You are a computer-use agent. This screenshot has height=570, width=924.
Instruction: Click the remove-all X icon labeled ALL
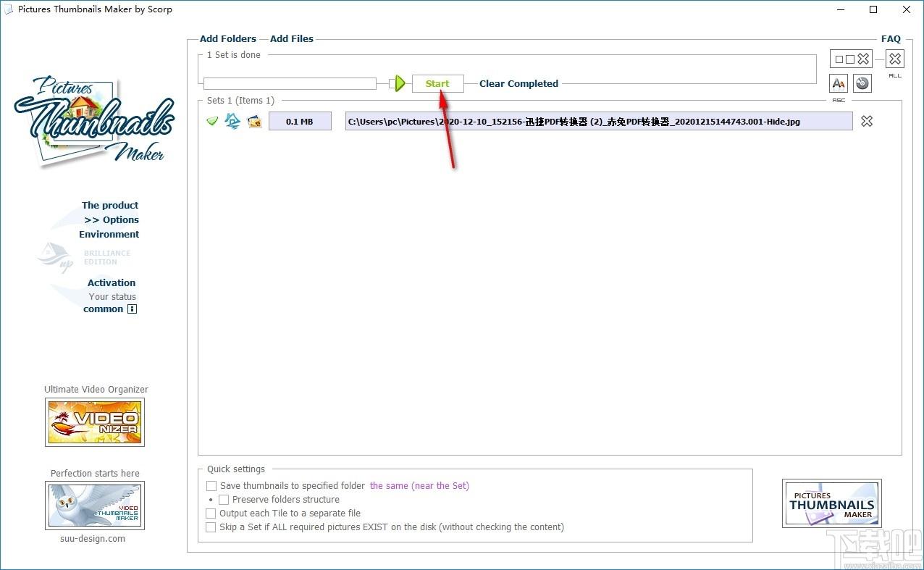pos(895,59)
